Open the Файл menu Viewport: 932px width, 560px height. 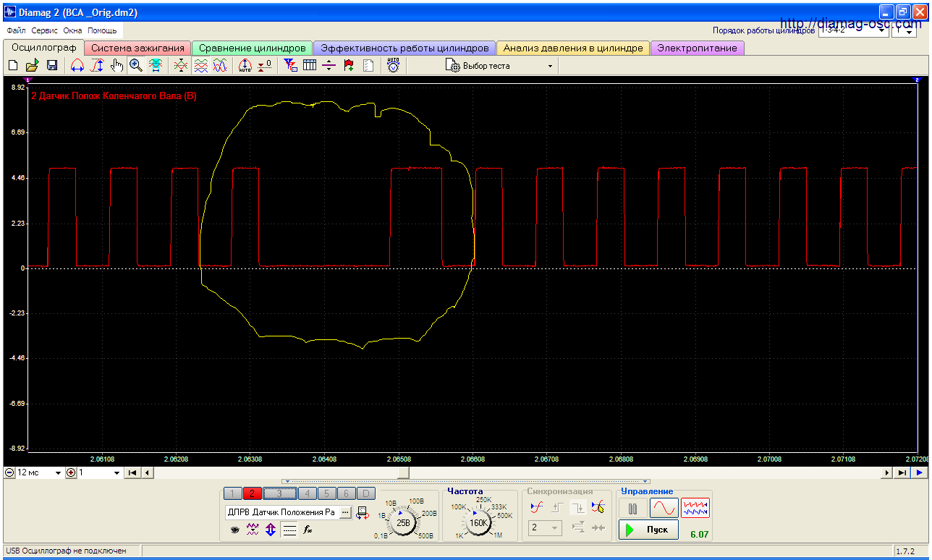click(16, 31)
